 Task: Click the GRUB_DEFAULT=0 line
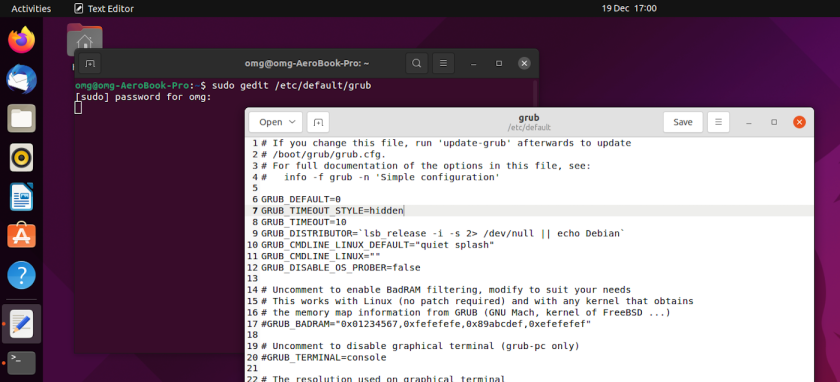301,199
